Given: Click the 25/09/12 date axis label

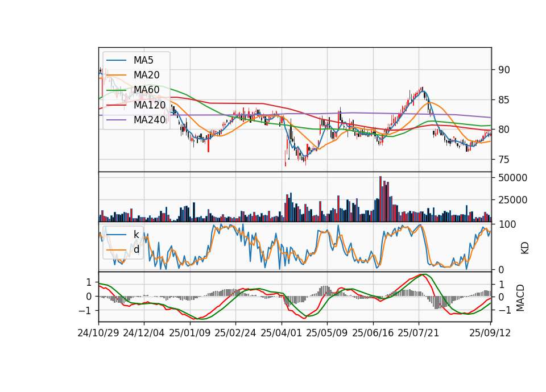Looking at the screenshot, I should pyautogui.click(x=490, y=333).
